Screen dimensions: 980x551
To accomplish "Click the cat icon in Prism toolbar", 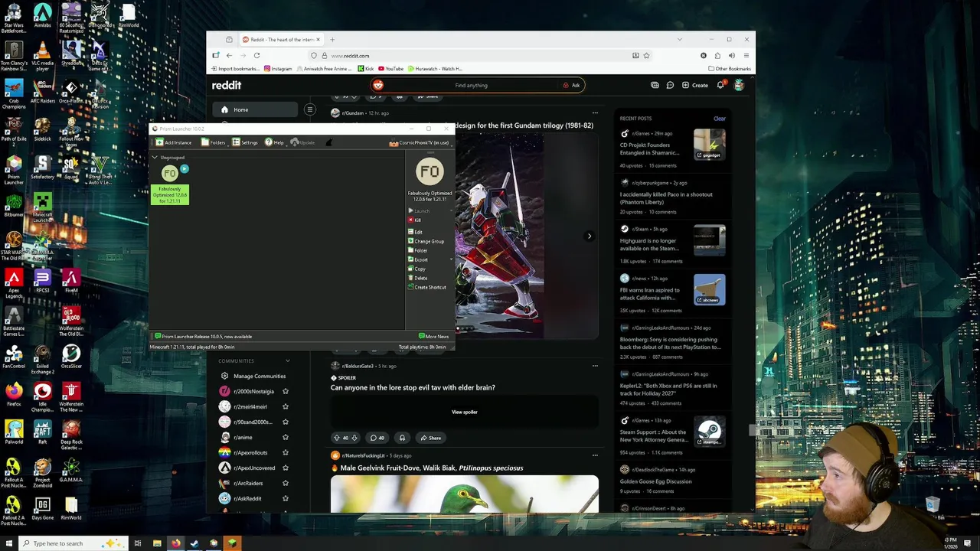I will tap(329, 142).
